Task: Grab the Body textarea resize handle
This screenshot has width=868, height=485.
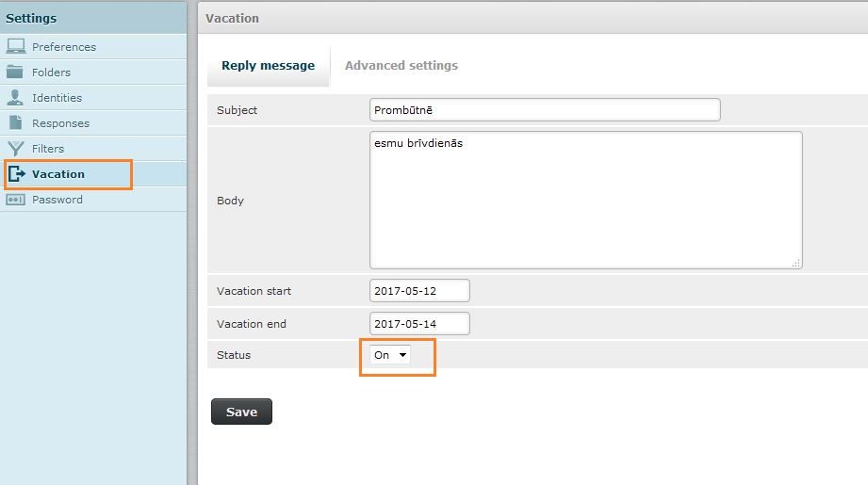Action: pos(796,264)
